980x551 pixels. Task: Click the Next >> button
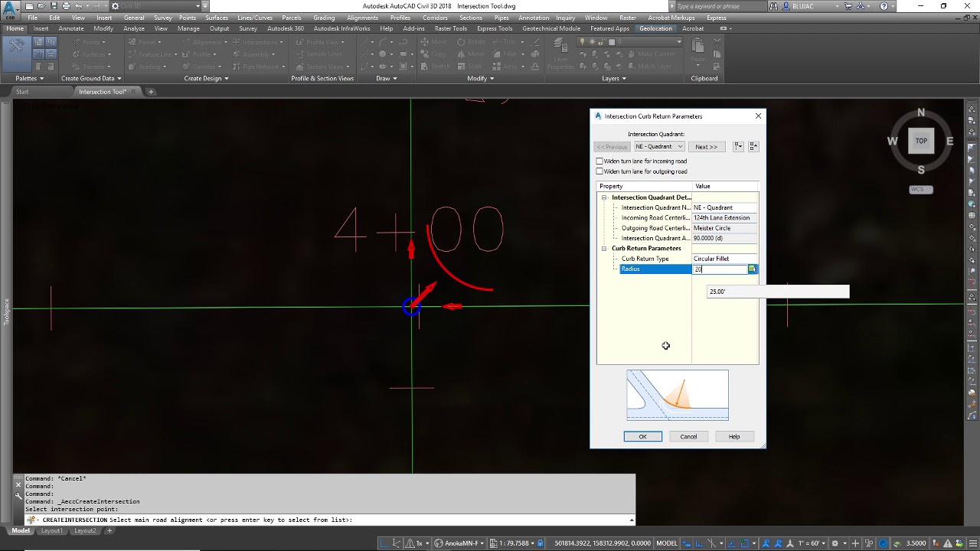707,146
